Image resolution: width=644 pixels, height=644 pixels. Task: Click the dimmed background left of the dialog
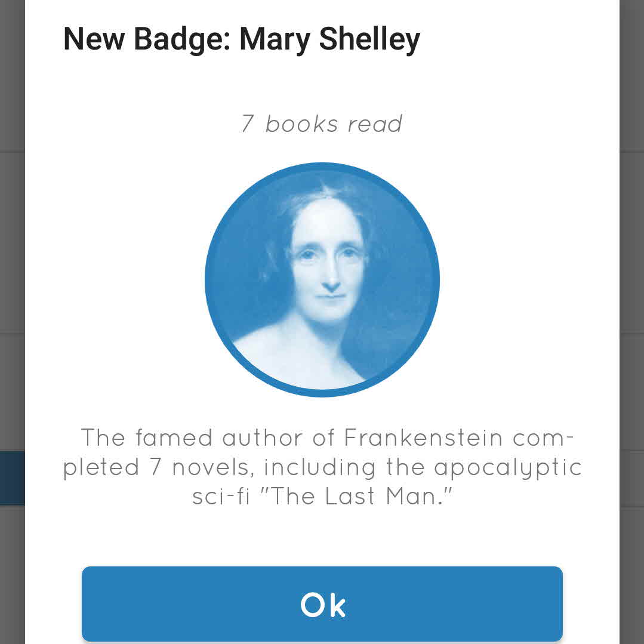12,239
